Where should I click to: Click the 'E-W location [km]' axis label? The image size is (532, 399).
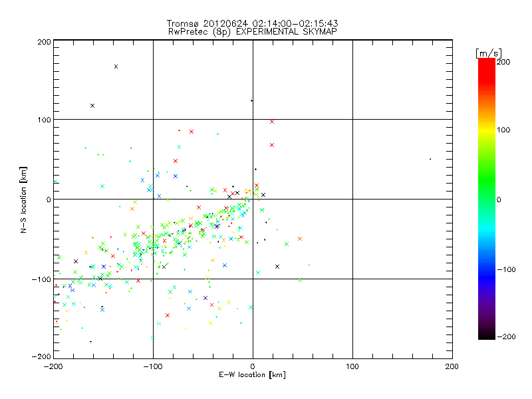coord(252,375)
